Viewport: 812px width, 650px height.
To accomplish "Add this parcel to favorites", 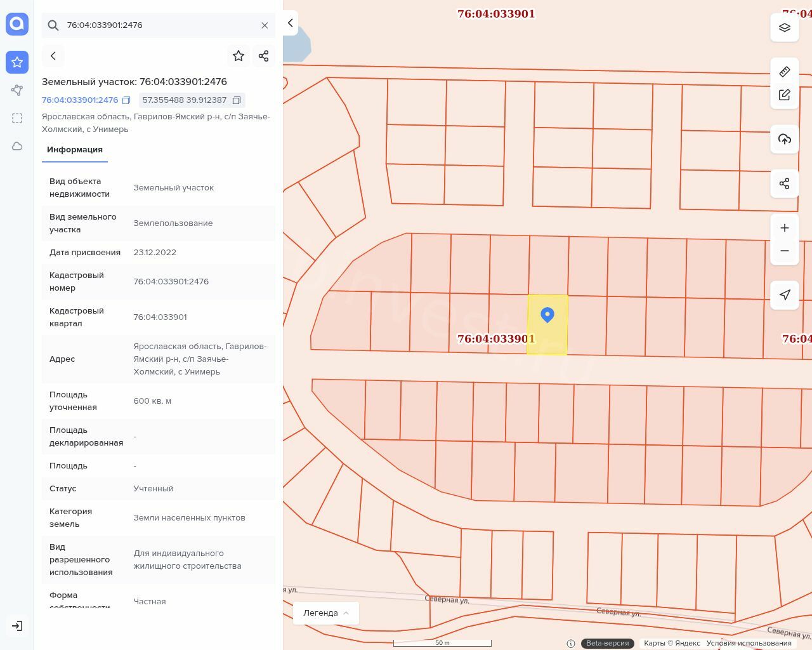I will pyautogui.click(x=239, y=56).
